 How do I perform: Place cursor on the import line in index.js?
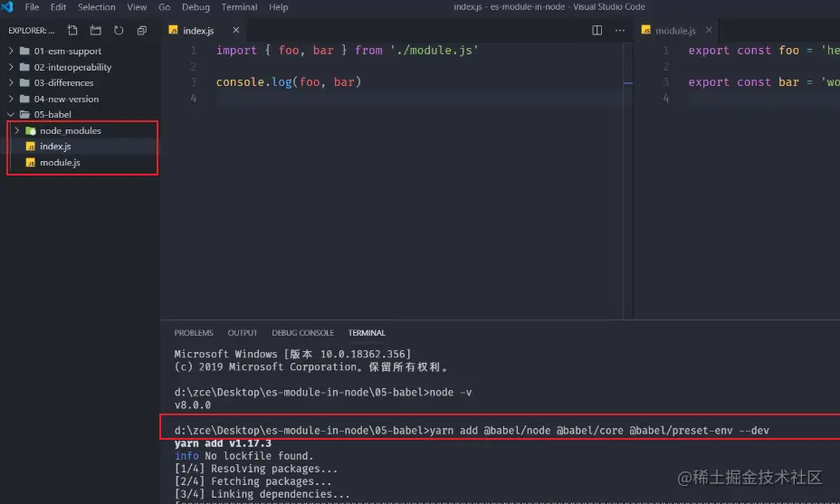pos(348,51)
